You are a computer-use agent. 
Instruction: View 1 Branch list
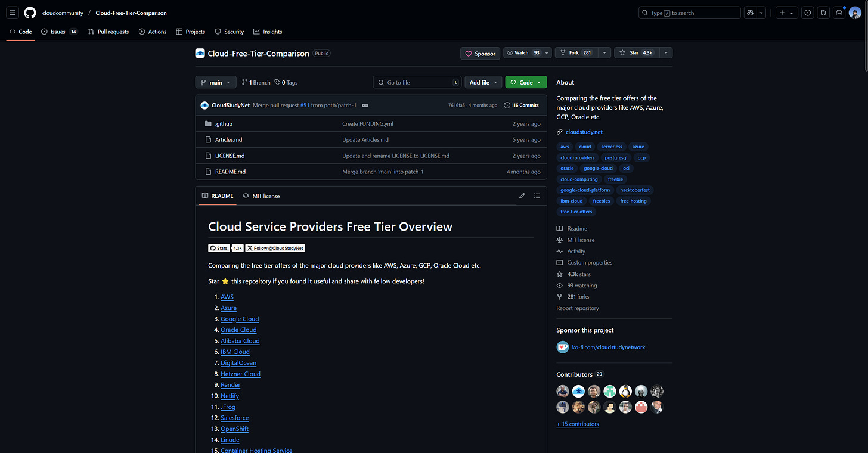(256, 82)
